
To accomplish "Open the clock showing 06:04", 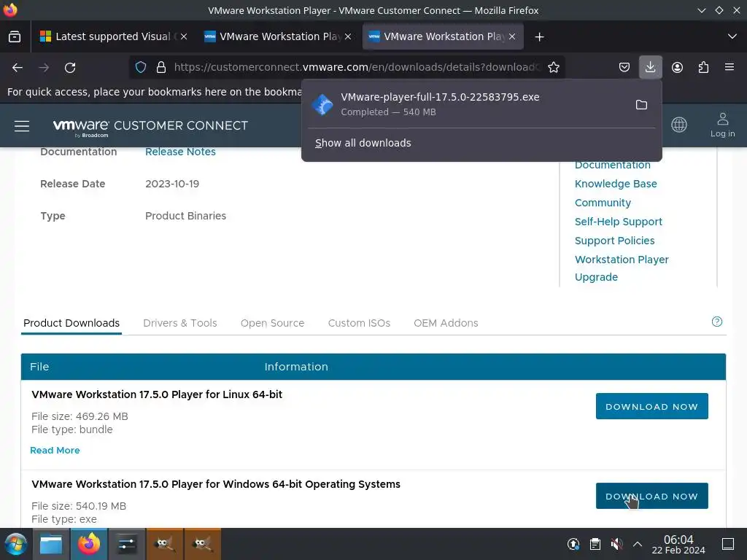I will pos(678,544).
